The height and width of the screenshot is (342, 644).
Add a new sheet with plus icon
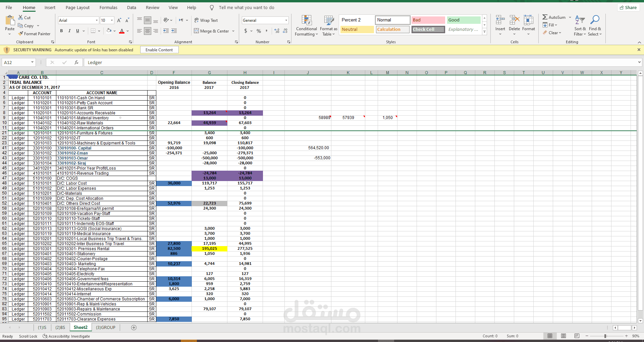click(134, 328)
